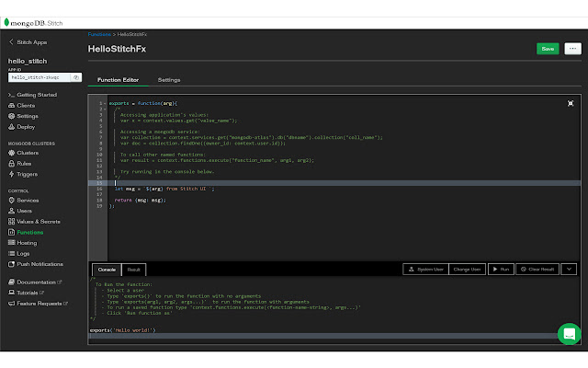Click line number 16 in gutter
This screenshot has height=368, width=588.
(99, 189)
